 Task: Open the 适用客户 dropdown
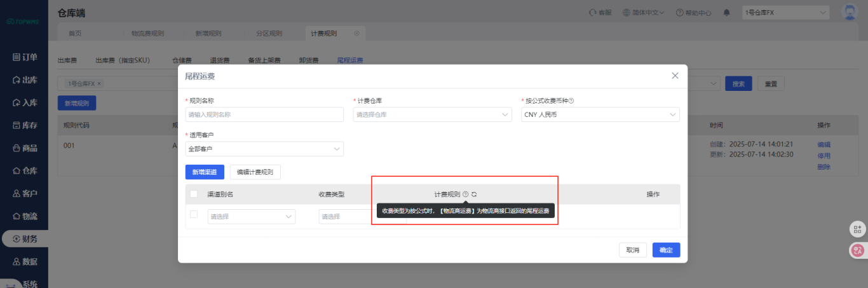coord(264,149)
